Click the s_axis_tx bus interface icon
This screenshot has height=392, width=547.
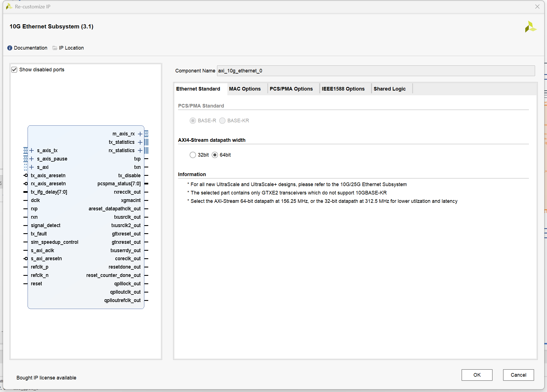pyautogui.click(x=25, y=150)
